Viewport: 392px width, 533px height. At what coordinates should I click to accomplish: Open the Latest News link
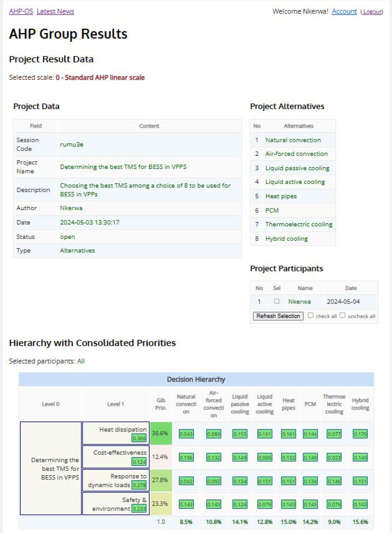[x=55, y=11]
